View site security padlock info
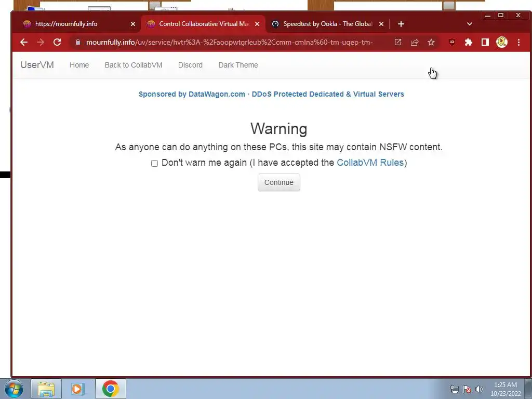Image resolution: width=532 pixels, height=399 pixels. [x=78, y=42]
